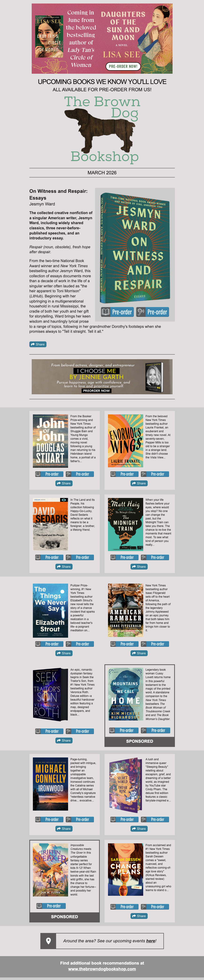Click the book-icon Pre-order button for The Land and Its People

point(48,557)
